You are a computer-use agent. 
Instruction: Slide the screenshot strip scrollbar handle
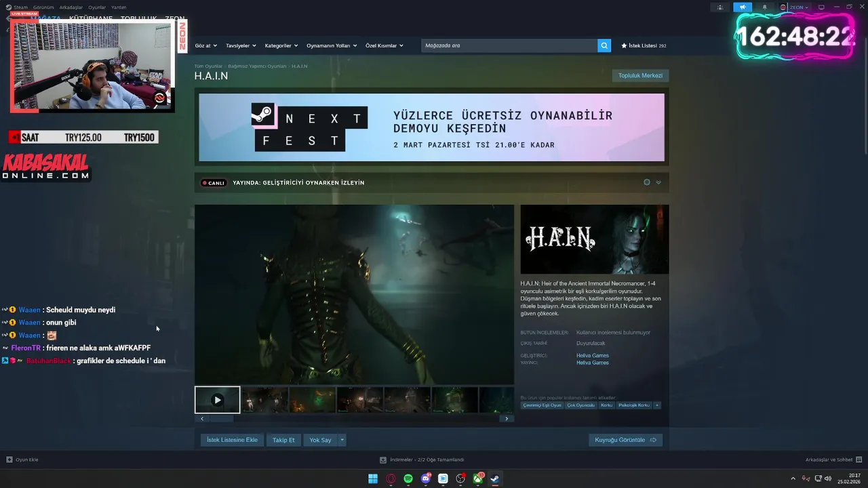point(221,419)
